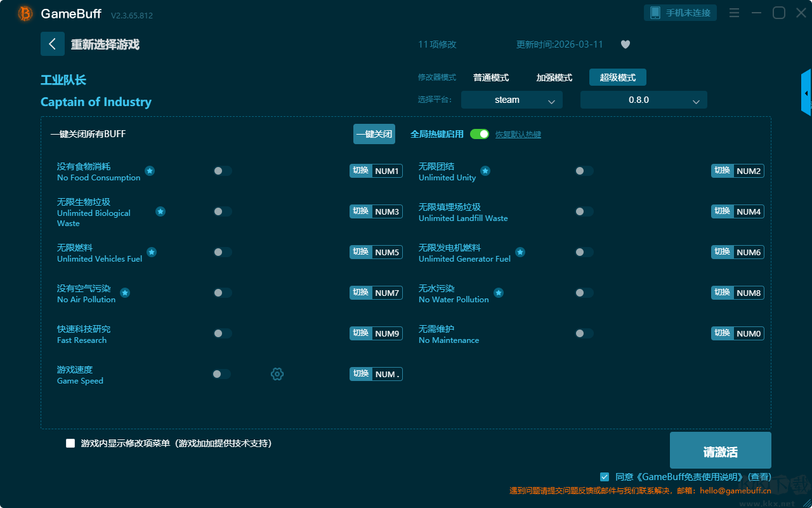Screen dimensions: 812x508
Task: Open the Game Speed settings gear
Action: pos(277,374)
